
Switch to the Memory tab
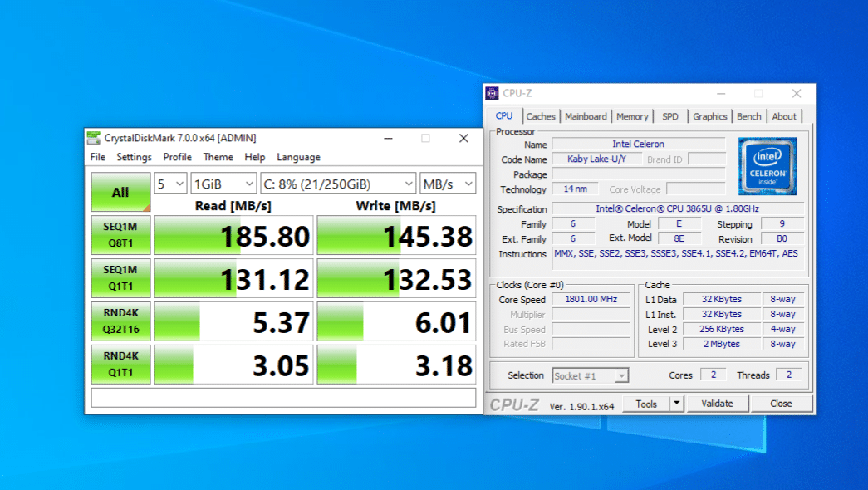click(632, 116)
